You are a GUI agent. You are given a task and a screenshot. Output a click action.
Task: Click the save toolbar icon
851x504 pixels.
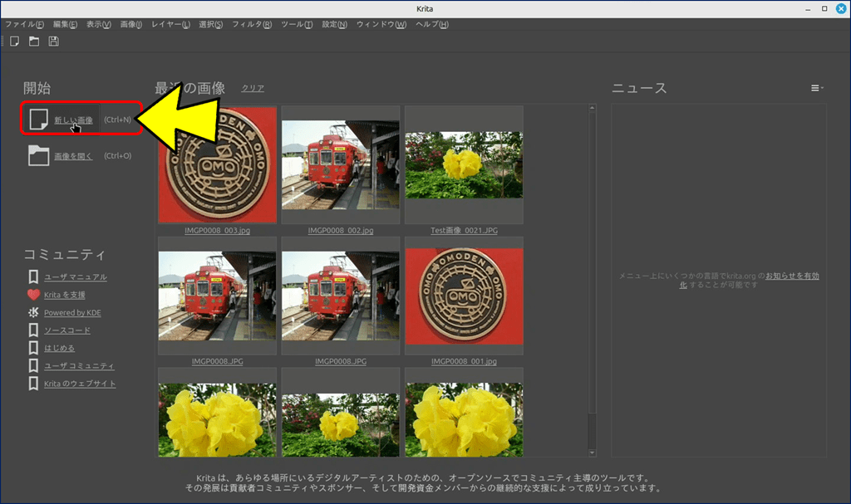point(54,42)
